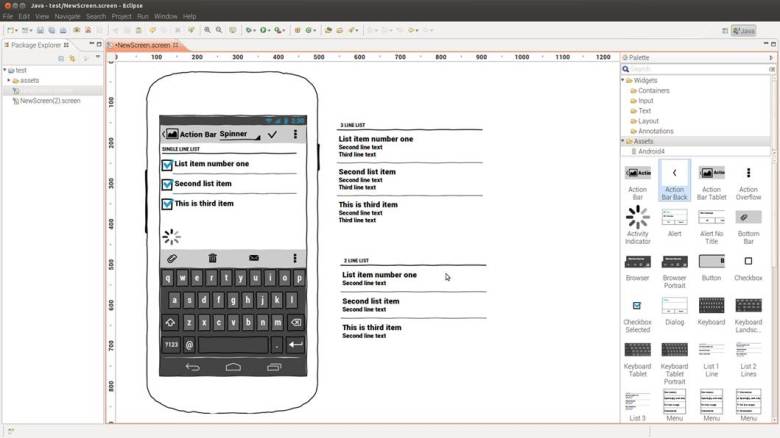Click the mail envelope icon in mockup

253,258
